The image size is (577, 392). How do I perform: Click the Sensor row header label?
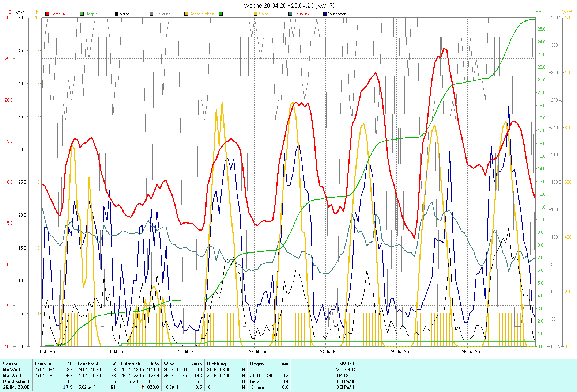[x=10, y=364]
